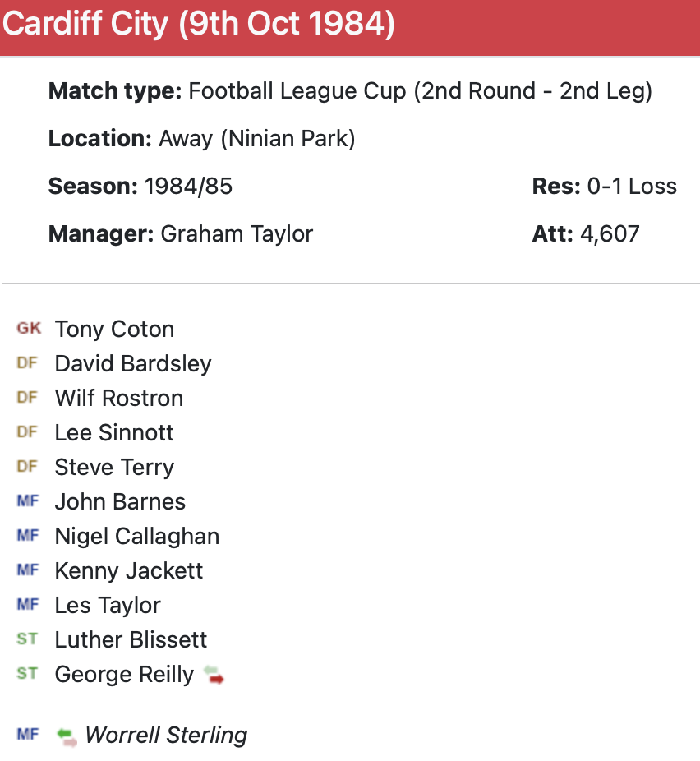Screen dimensions: 700x761
Task: Open Tony Coton's player page
Action: [114, 330]
